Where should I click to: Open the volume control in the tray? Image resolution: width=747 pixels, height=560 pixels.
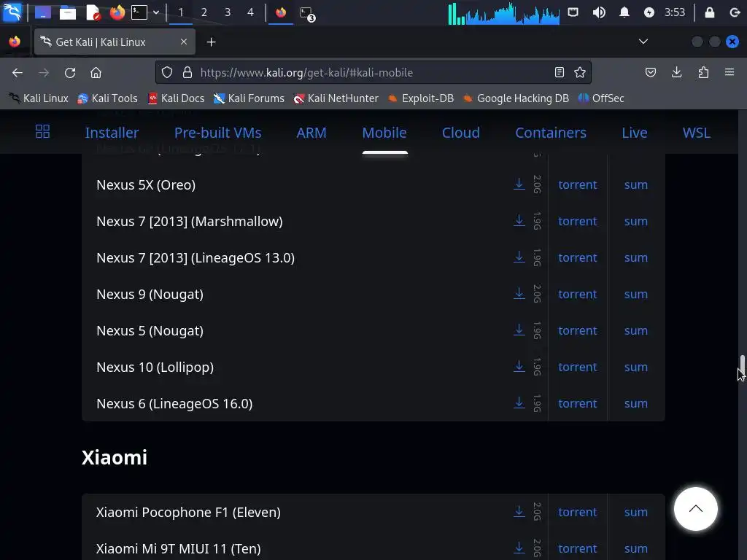[x=599, y=12]
